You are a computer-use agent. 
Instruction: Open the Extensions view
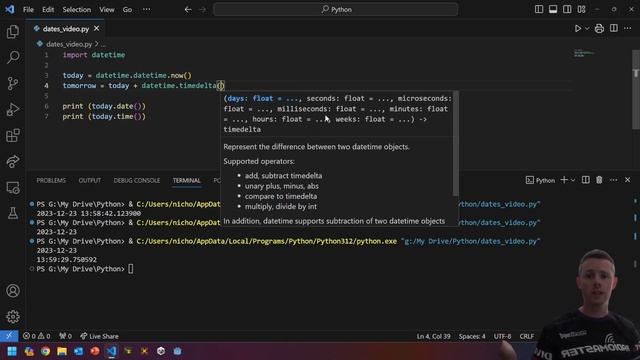(13, 136)
